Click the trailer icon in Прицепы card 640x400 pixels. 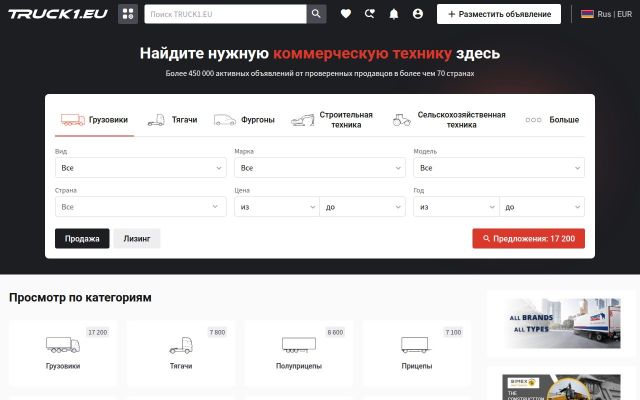(x=416, y=345)
